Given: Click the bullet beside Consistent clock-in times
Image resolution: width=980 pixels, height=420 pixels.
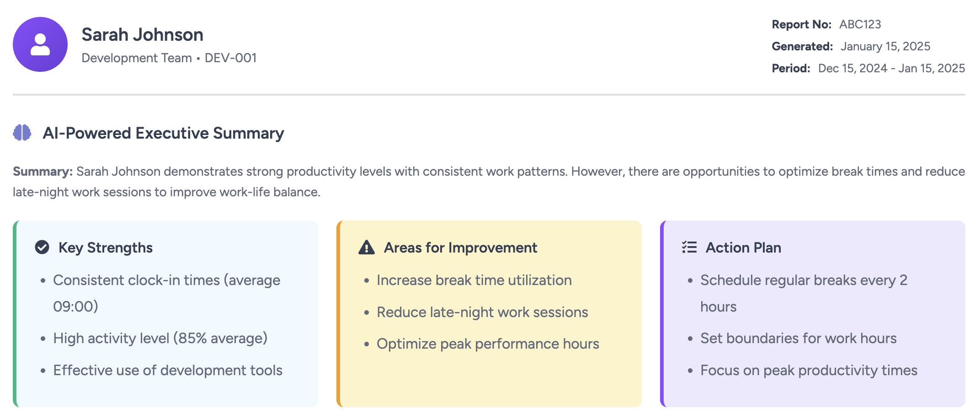Looking at the screenshot, I should (43, 281).
